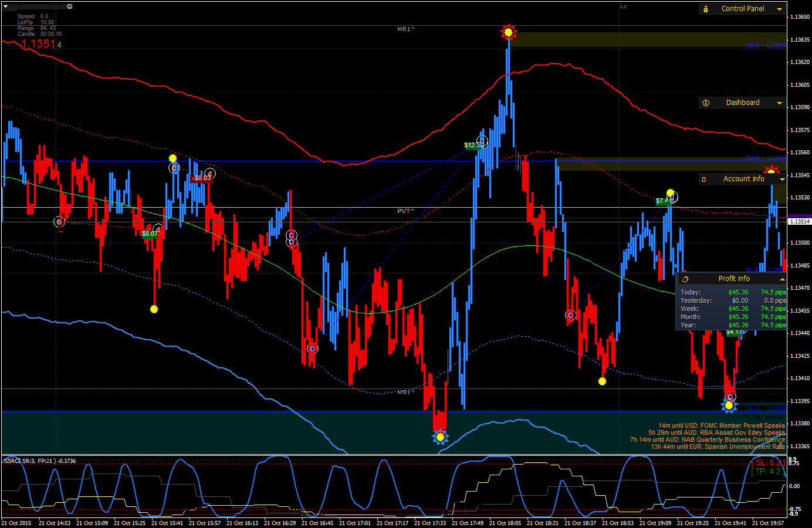Open the Account info label
This screenshot has height=528, width=812.
pos(743,179)
